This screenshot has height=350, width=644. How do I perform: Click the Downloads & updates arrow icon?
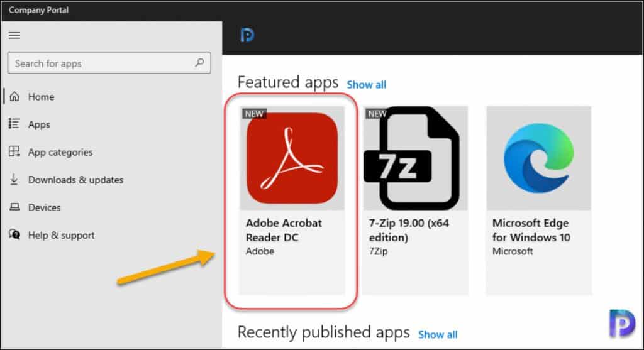[14, 179]
